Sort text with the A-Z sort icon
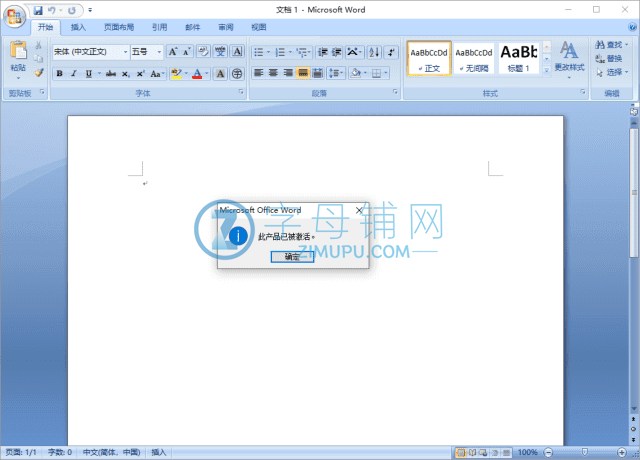640x460 pixels. click(374, 52)
